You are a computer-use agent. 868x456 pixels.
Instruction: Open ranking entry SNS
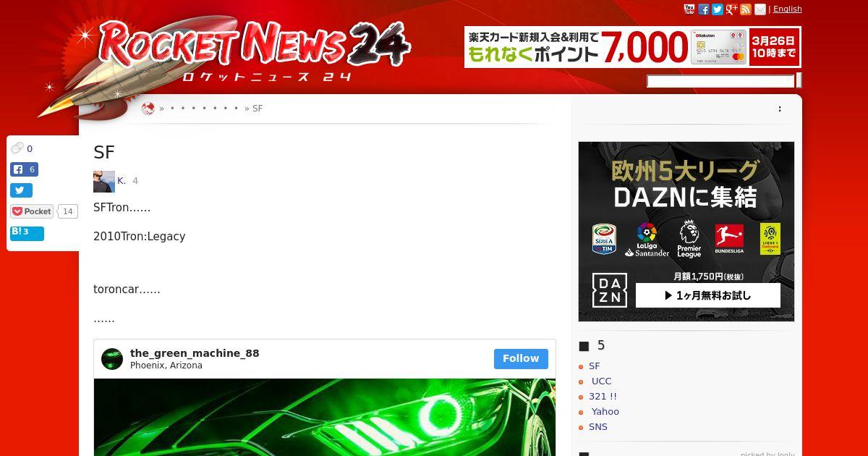click(x=598, y=427)
